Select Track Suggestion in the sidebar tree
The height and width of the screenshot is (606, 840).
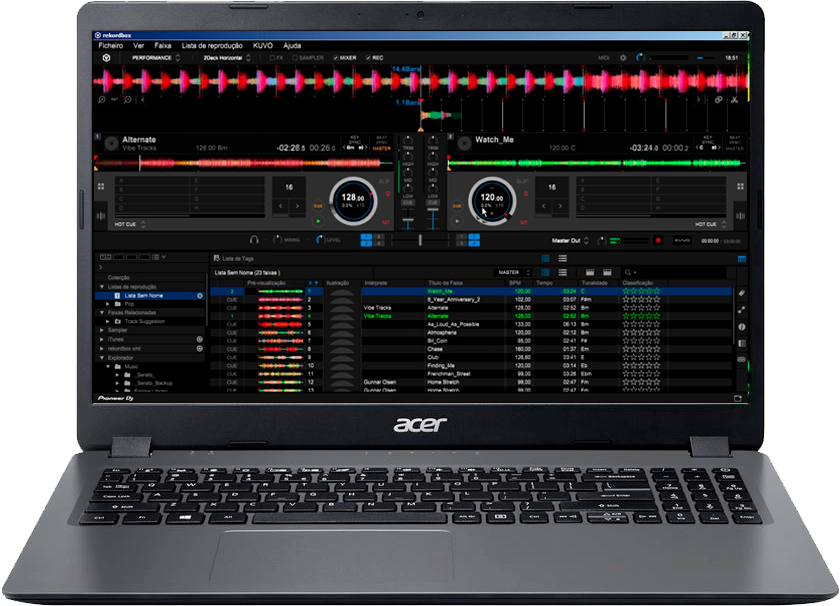[145, 321]
